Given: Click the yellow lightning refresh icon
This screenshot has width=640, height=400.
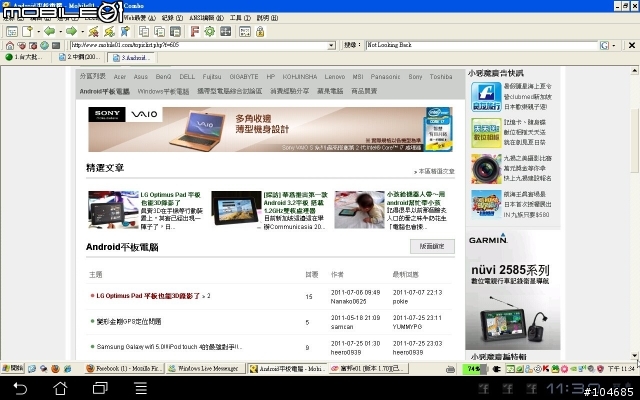Looking at the screenshot, I should pos(109,31).
